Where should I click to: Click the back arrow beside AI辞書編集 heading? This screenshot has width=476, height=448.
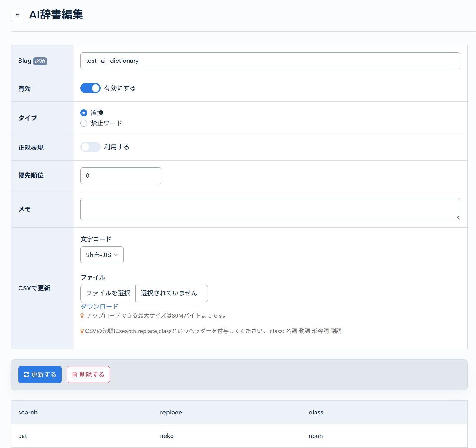[x=17, y=15]
